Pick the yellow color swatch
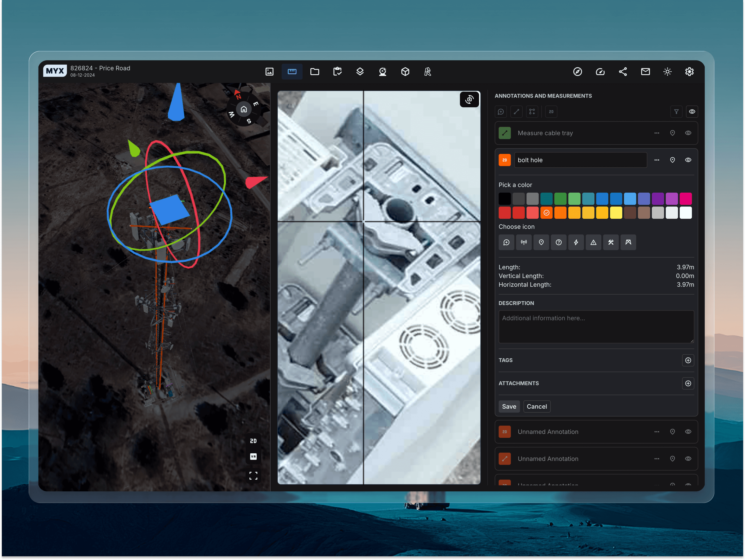This screenshot has width=745, height=560. (x=616, y=213)
